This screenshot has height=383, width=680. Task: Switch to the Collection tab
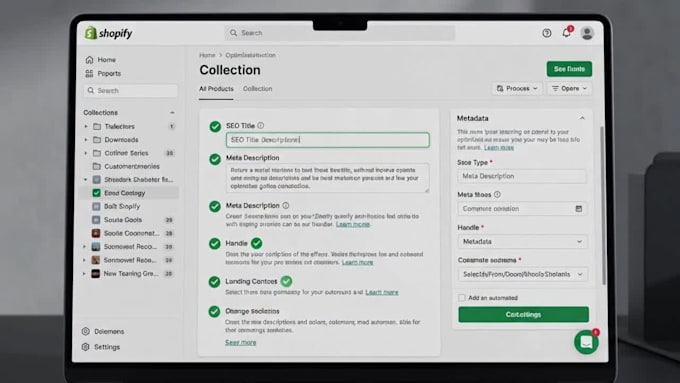tap(258, 88)
